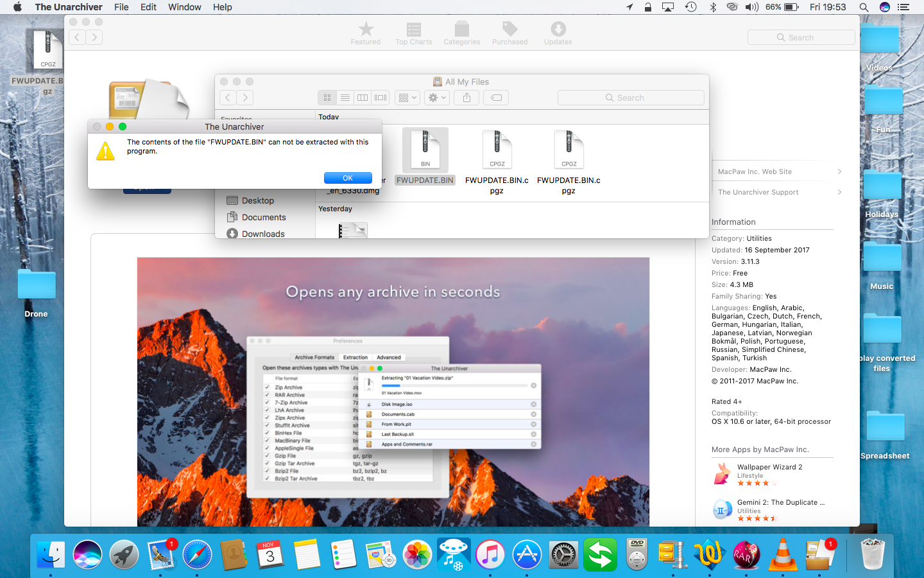Expand The Unarchiver Support chevron
Screen dimensions: 924x578
(839, 192)
